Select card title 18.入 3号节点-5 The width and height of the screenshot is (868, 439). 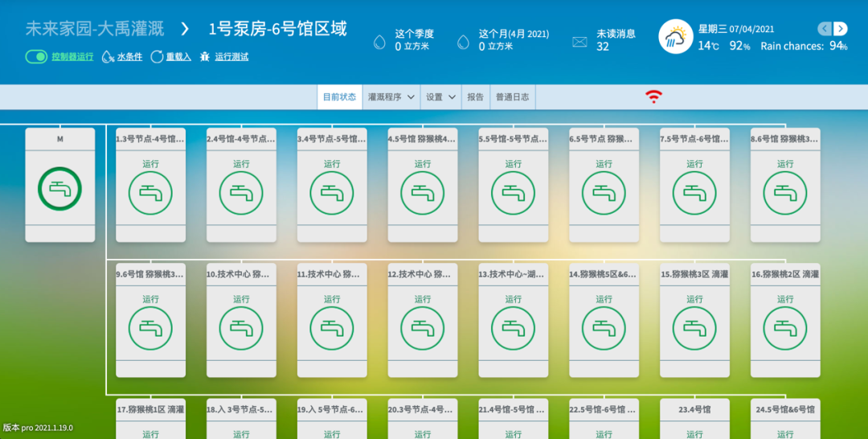pyautogui.click(x=240, y=410)
